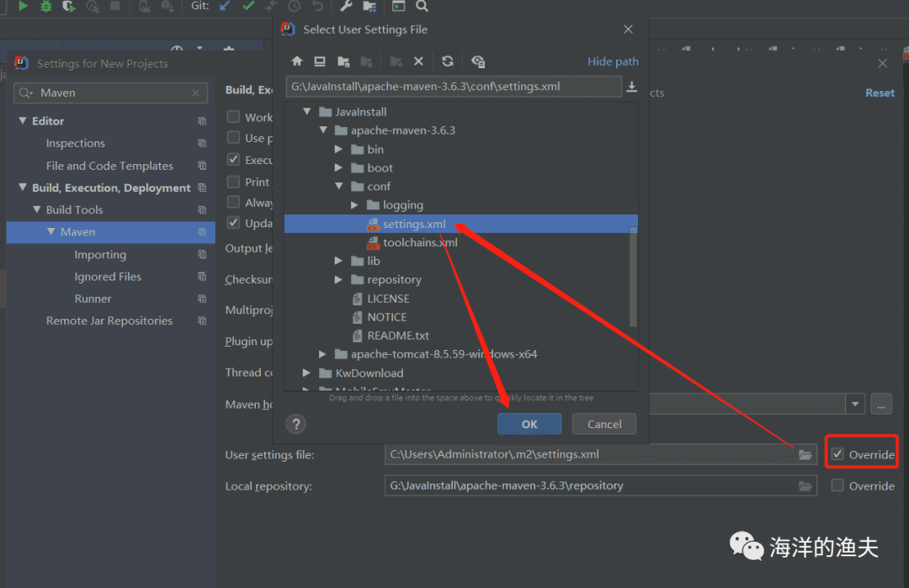The width and height of the screenshot is (909, 588).
Task: Collapse the JavaInstall folder
Action: (307, 111)
